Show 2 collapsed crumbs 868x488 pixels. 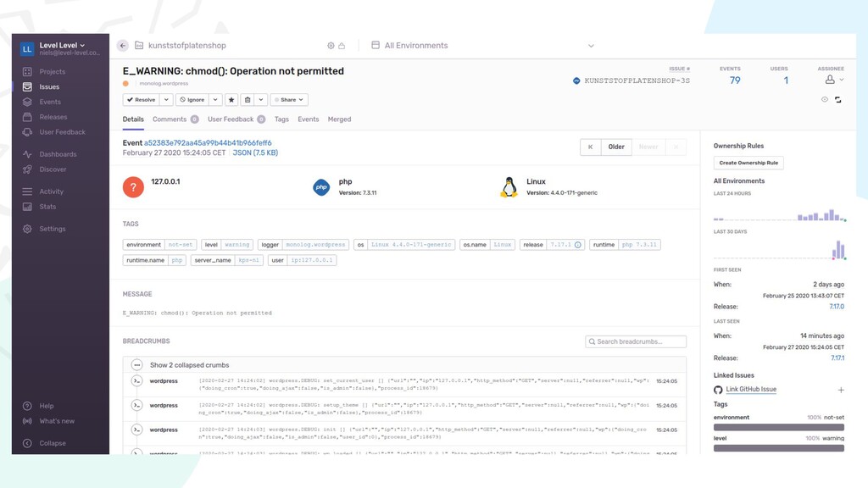[189, 365]
